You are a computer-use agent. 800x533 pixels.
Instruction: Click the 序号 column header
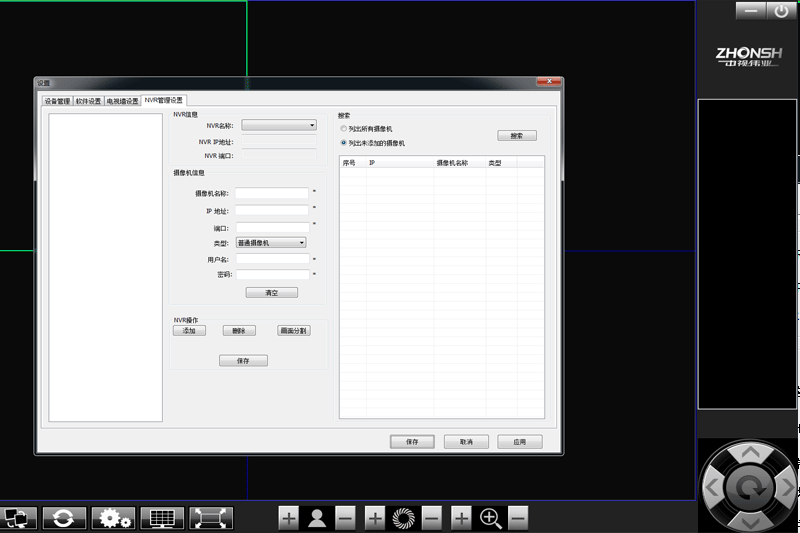click(x=353, y=163)
